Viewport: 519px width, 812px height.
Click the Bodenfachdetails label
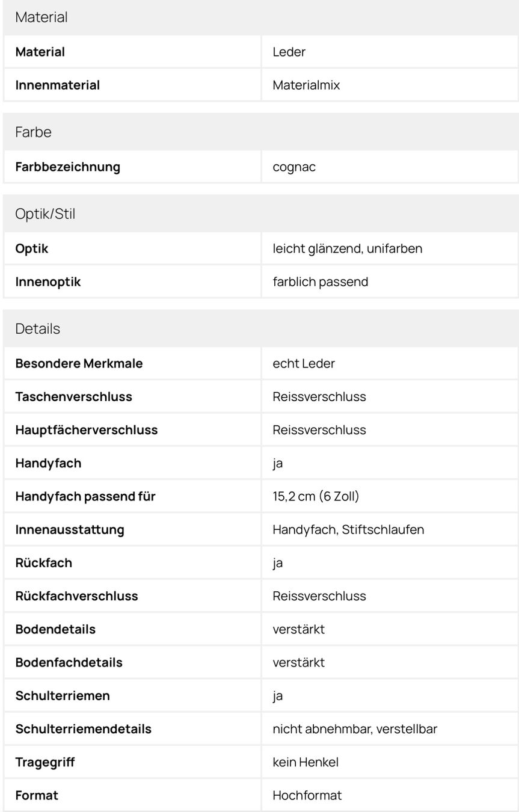(69, 662)
